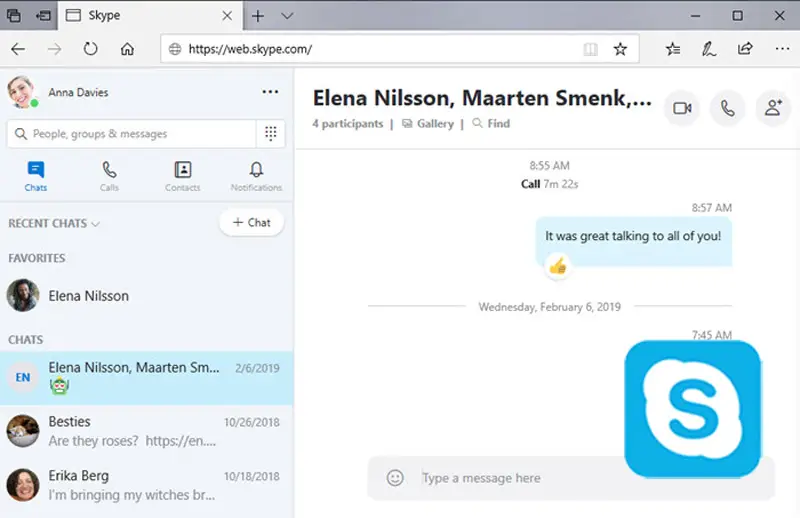
Task: Open tabs you've set aside icon
Action: 14,16
